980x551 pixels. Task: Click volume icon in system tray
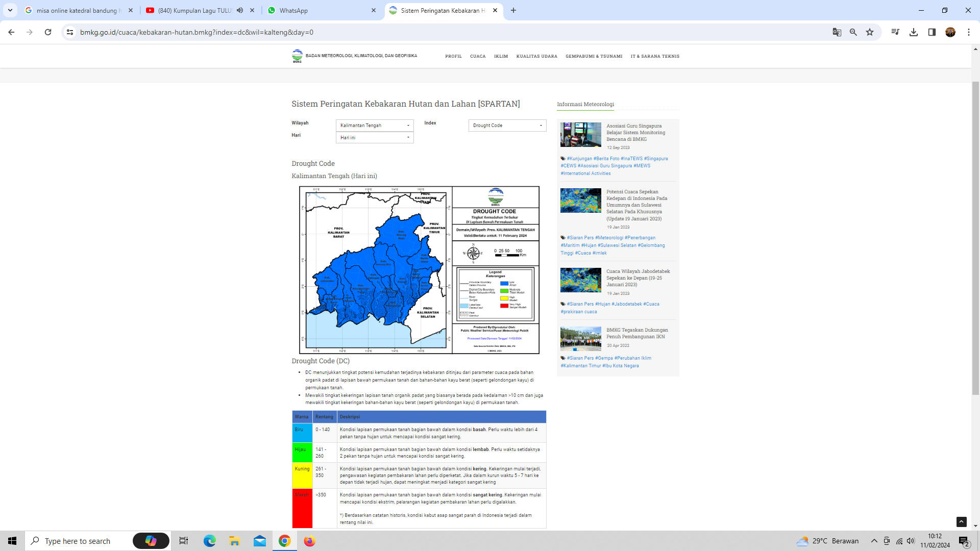[911, 541]
